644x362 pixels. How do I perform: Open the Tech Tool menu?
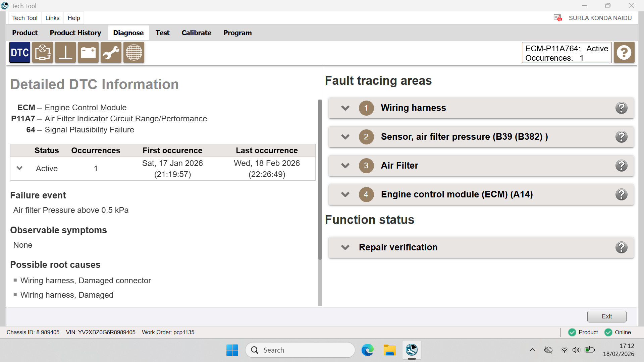(x=24, y=18)
